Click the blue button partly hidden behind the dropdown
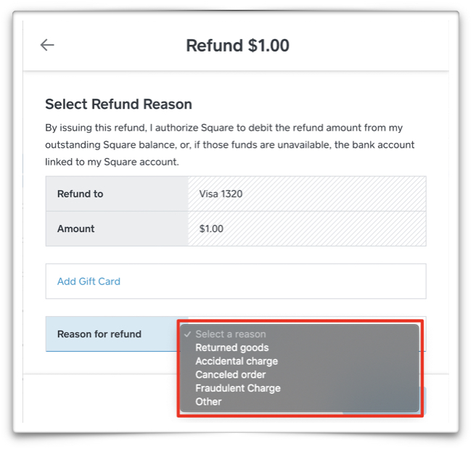 (424, 400)
